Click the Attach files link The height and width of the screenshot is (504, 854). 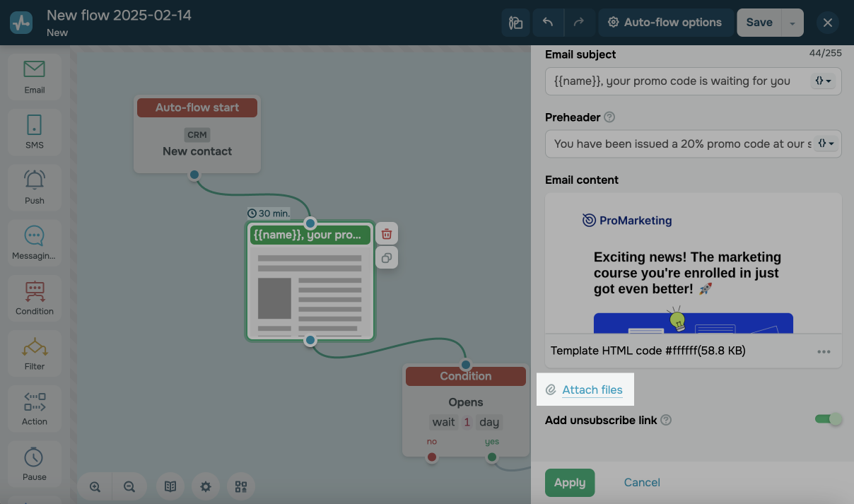pos(592,390)
